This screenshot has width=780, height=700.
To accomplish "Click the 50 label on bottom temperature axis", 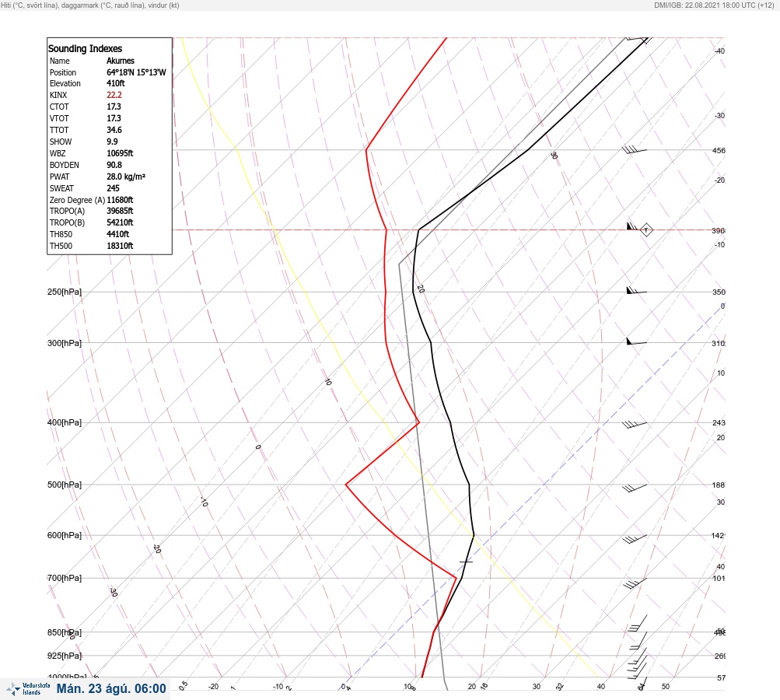I will (666, 687).
